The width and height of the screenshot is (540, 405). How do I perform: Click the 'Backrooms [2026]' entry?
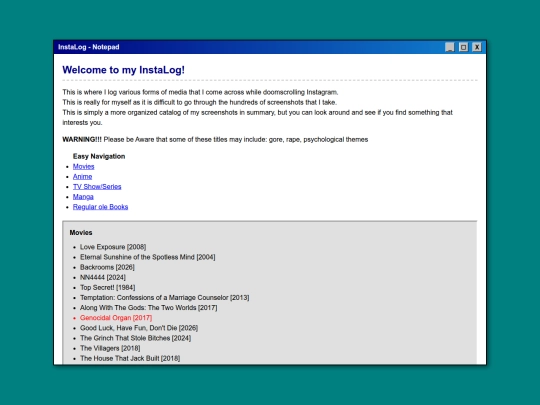[x=107, y=267]
